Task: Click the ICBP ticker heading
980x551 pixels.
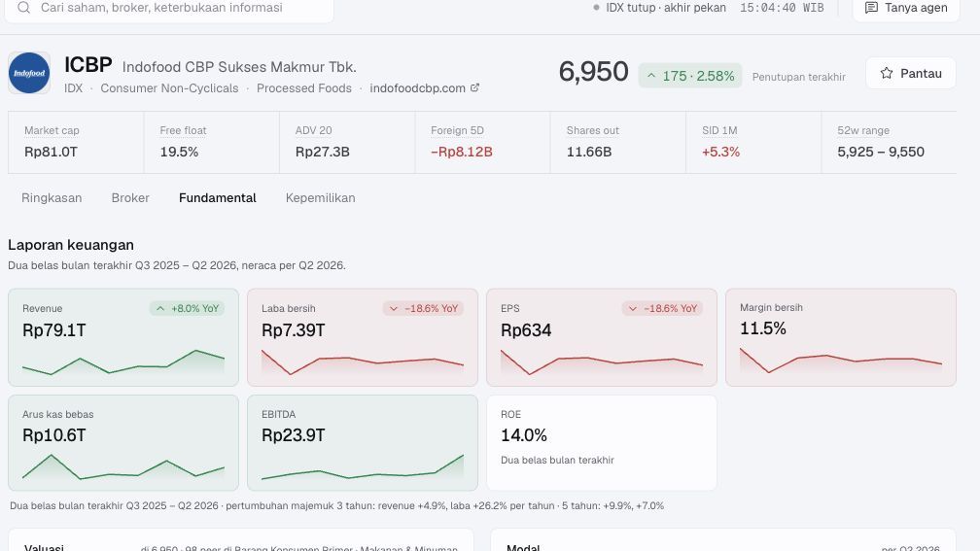Action: [88, 65]
